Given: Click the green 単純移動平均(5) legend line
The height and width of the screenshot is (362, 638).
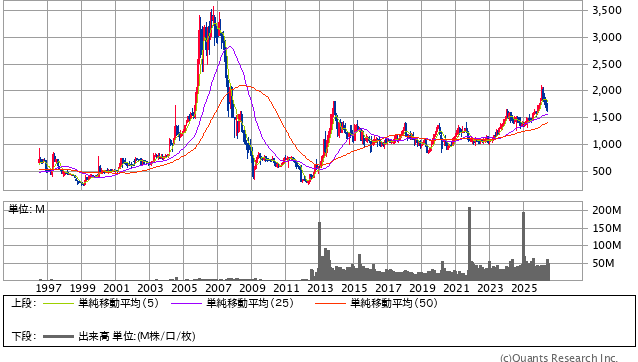Looking at the screenshot, I should [x=58, y=303].
